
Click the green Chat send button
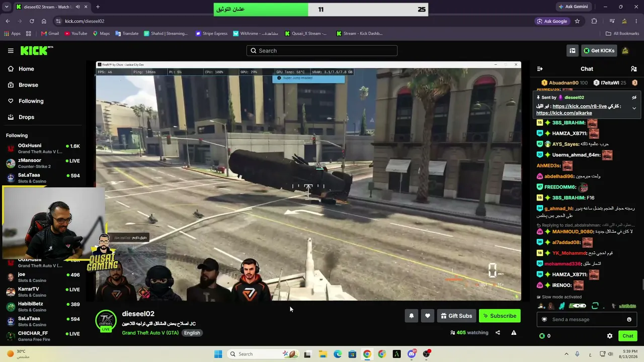pyautogui.click(x=627, y=336)
